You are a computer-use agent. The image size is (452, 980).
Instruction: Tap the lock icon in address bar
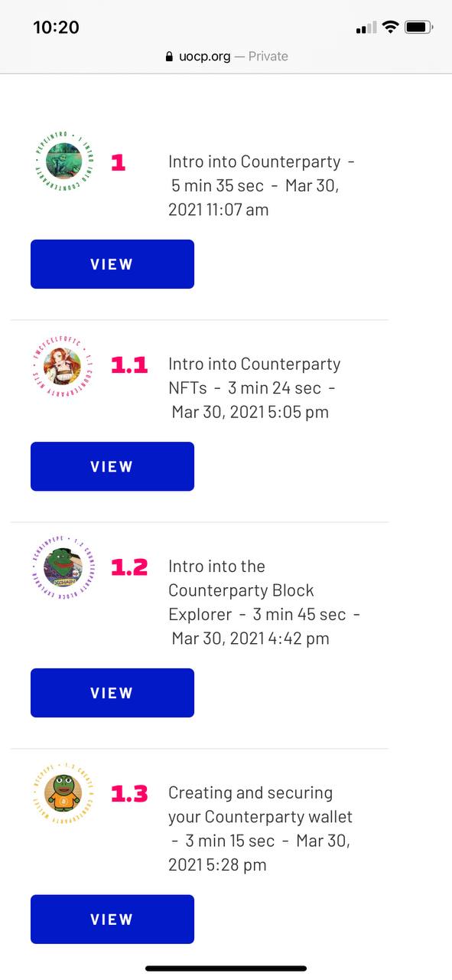(x=170, y=57)
